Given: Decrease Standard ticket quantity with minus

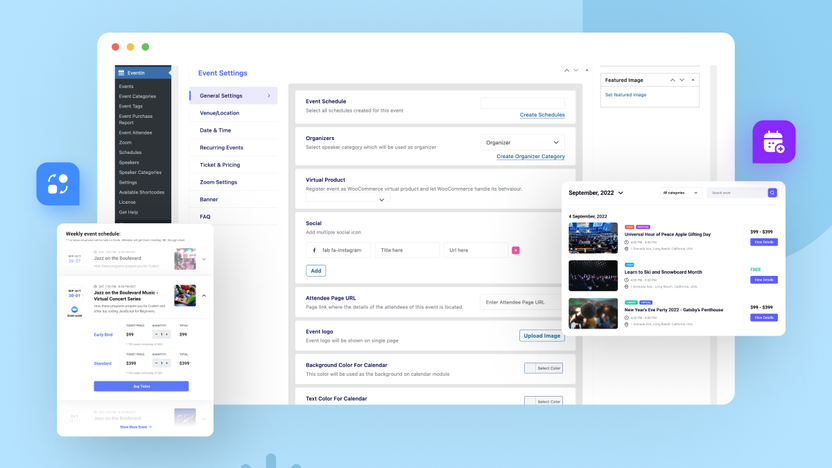Looking at the screenshot, I should [x=156, y=363].
